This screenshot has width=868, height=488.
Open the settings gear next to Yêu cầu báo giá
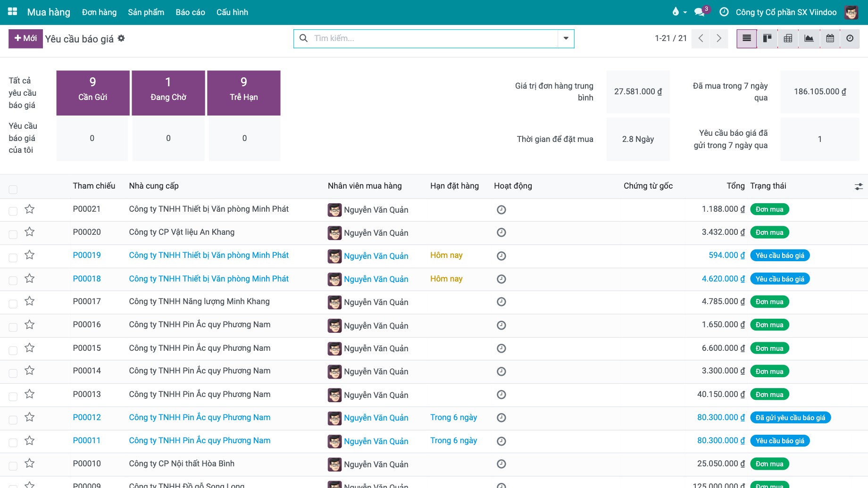pos(121,38)
